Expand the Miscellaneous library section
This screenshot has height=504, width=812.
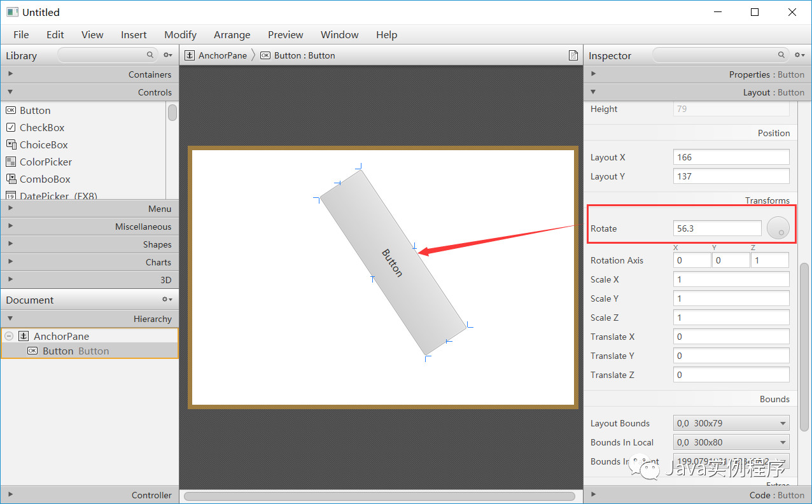coord(10,226)
